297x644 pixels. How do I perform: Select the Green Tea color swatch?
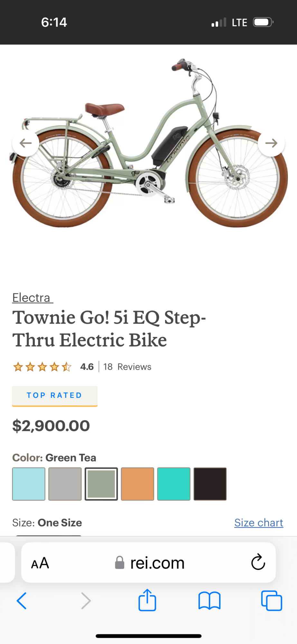point(101,484)
